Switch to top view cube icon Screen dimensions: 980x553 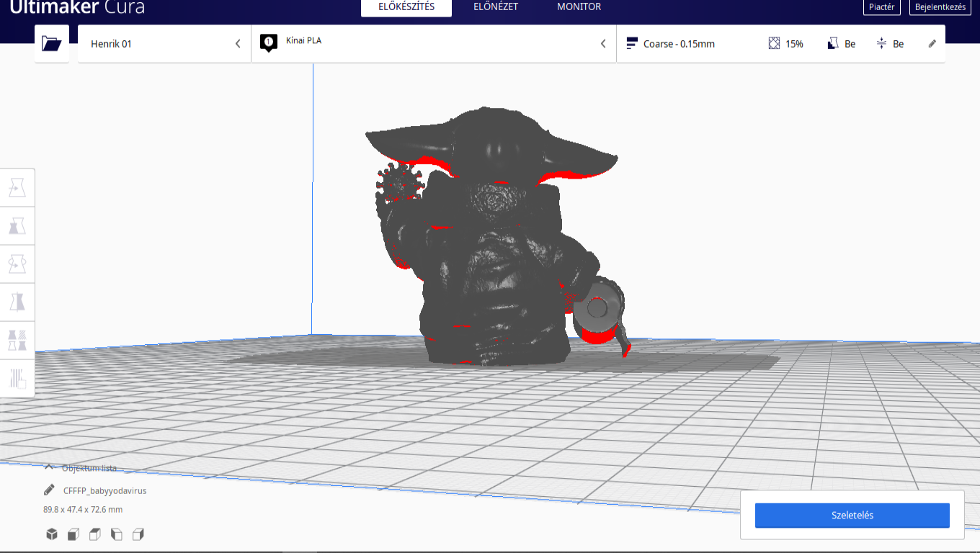94,534
